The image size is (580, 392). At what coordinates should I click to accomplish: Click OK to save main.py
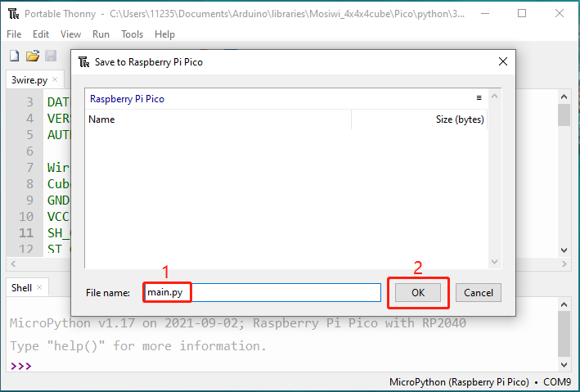[x=418, y=293]
